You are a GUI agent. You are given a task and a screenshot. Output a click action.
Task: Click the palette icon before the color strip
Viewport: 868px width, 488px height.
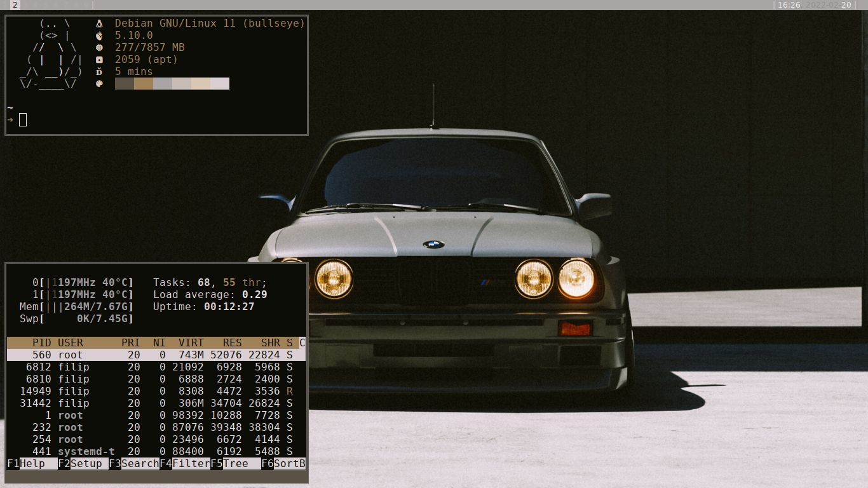[99, 83]
